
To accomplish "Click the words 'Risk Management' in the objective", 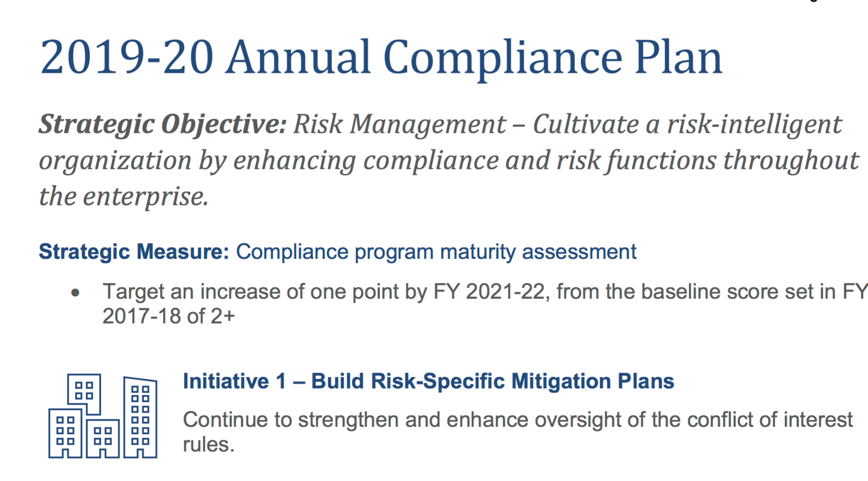I will pyautogui.click(x=400, y=125).
